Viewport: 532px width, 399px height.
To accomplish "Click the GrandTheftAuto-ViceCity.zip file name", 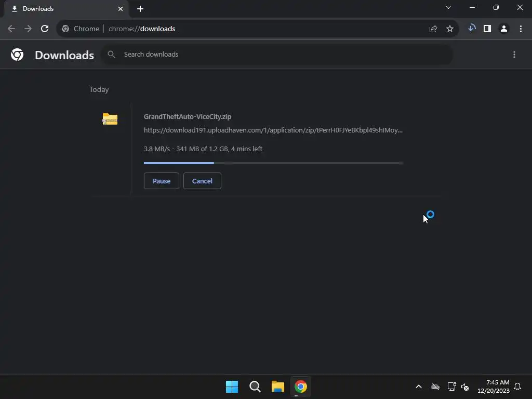I will [x=188, y=117].
